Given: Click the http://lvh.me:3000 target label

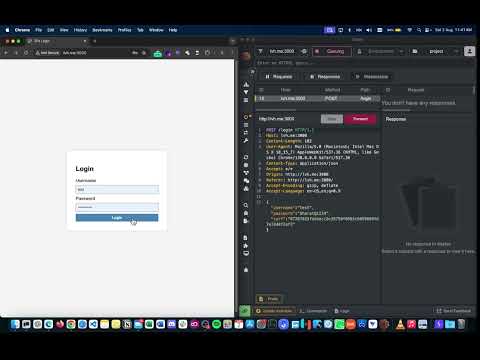Looking at the screenshot, I should 277,119.
